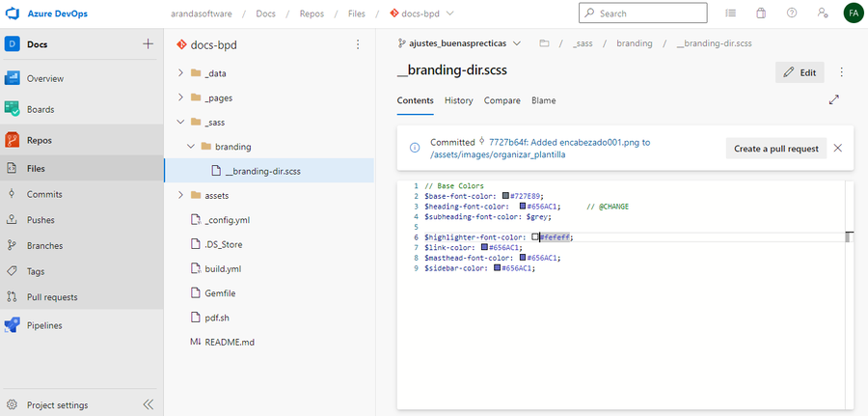Open user settings icon in header
Screen dimensions: 868x416
pos(822,14)
